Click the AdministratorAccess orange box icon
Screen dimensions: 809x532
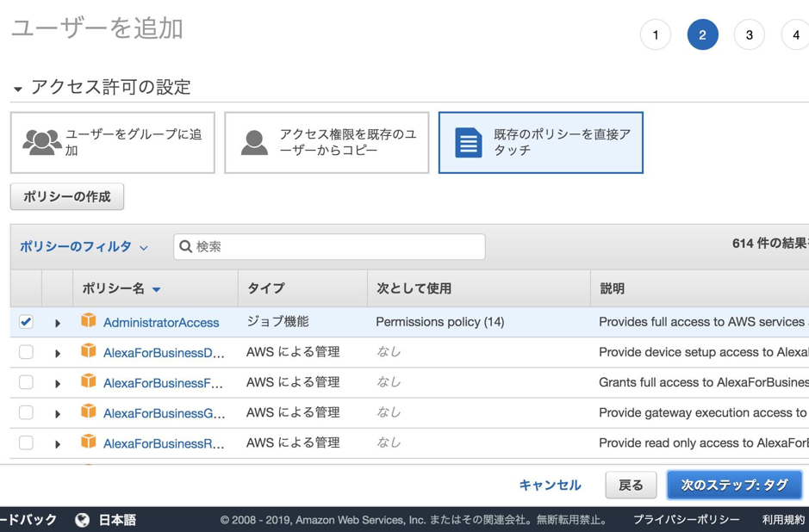click(x=88, y=320)
